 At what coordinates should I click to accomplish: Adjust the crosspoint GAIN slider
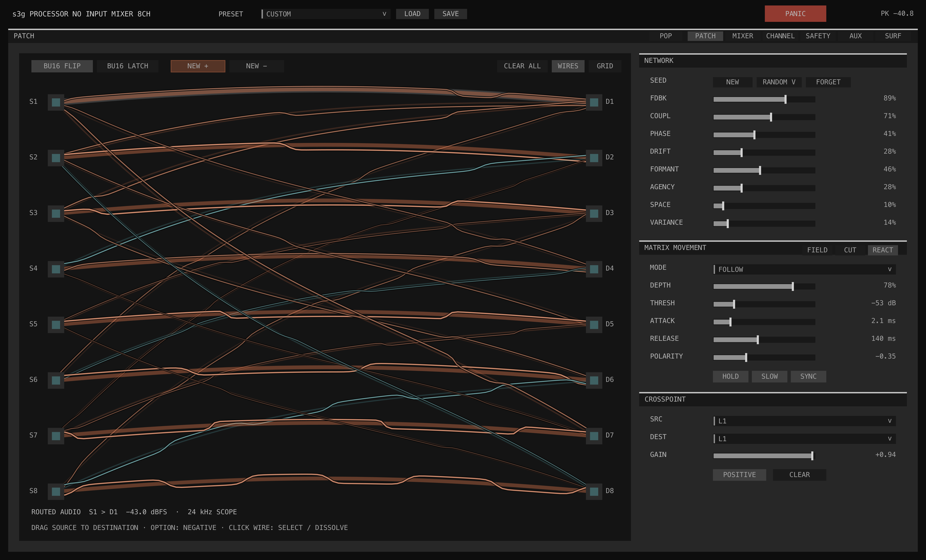click(764, 456)
